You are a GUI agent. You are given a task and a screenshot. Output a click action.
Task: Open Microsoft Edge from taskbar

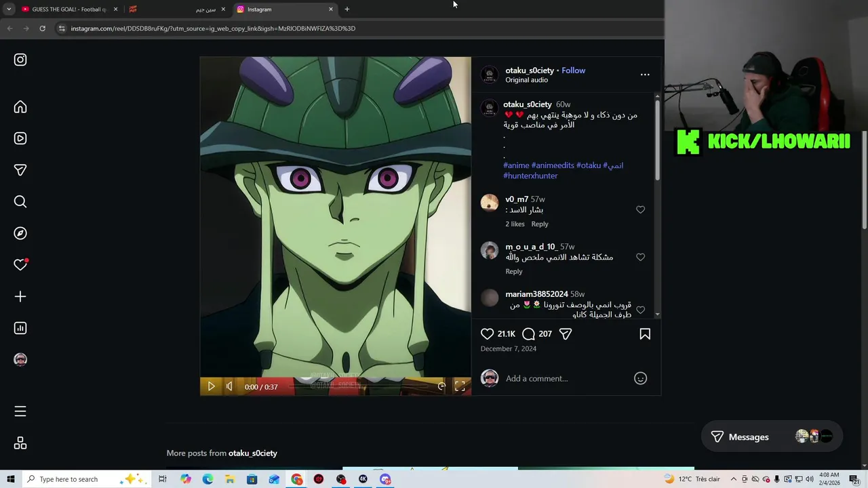tap(208, 479)
